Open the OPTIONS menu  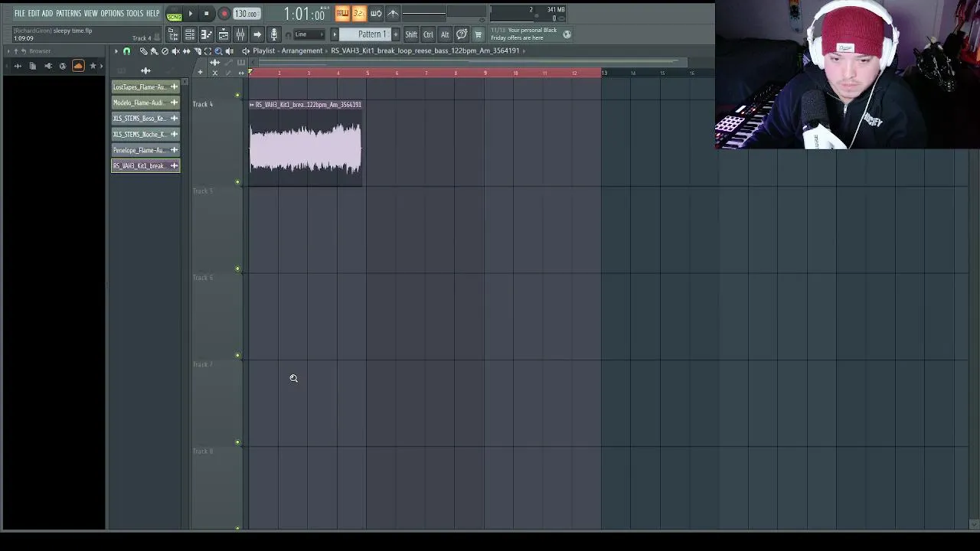pos(112,14)
